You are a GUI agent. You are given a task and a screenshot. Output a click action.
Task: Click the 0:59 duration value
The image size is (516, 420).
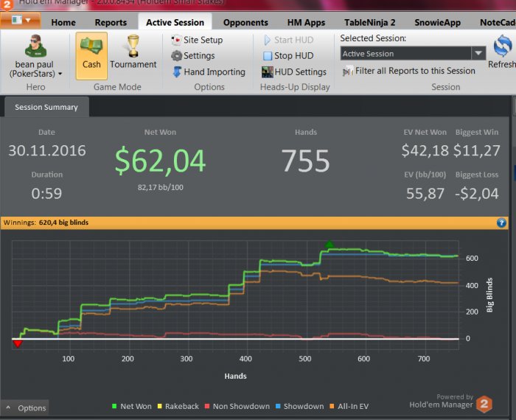point(46,193)
